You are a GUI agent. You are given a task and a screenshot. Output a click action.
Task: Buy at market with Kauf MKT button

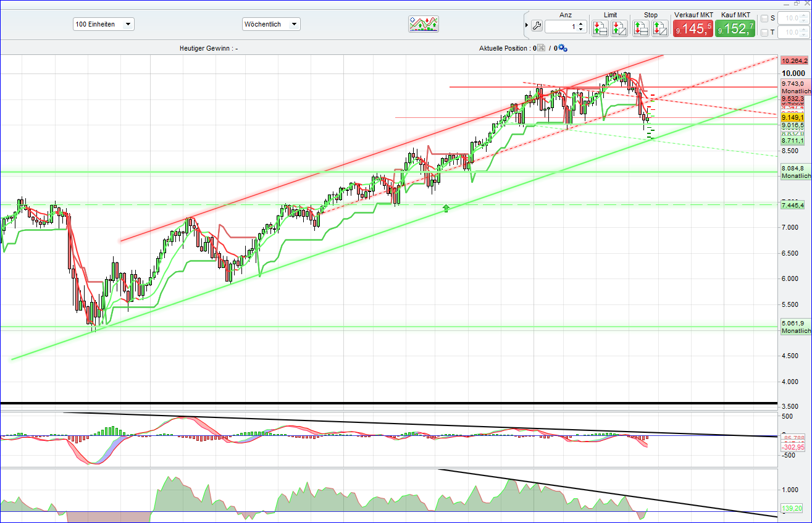click(735, 27)
